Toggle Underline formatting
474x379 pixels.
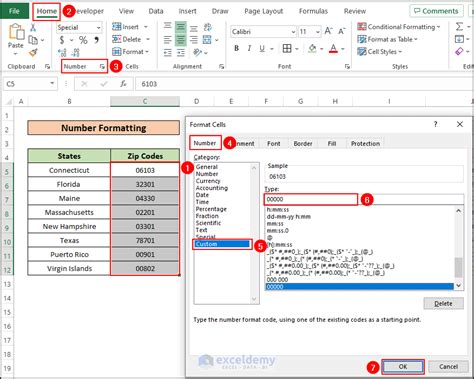tap(262, 49)
